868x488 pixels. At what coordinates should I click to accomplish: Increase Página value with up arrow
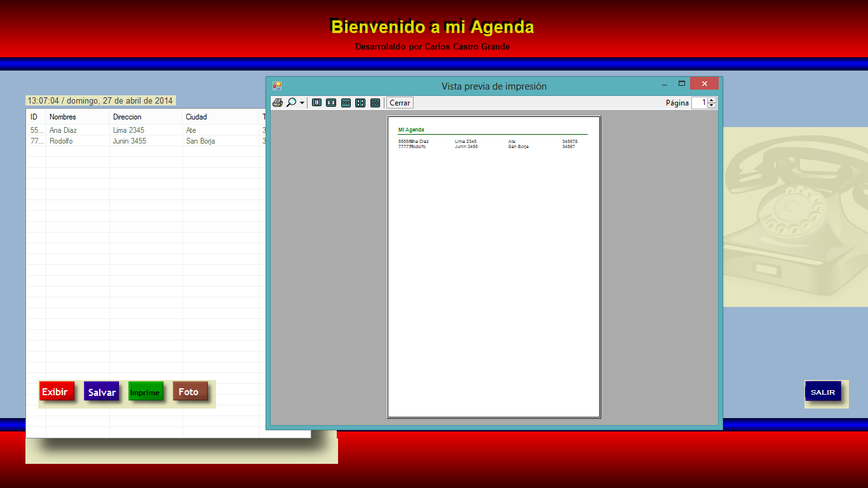712,100
